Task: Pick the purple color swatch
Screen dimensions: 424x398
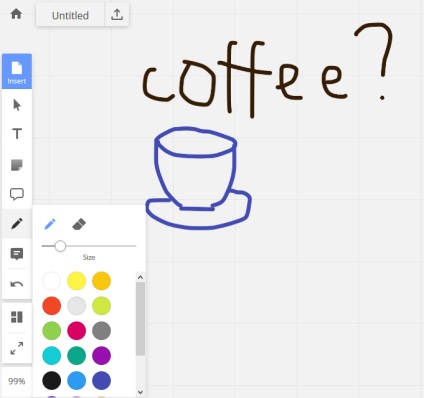Action: point(101,355)
